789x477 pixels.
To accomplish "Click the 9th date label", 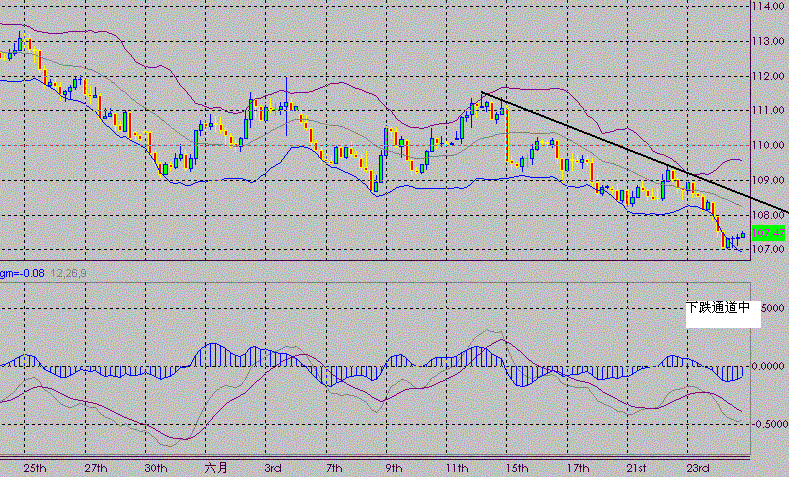I will pyautogui.click(x=393, y=468).
